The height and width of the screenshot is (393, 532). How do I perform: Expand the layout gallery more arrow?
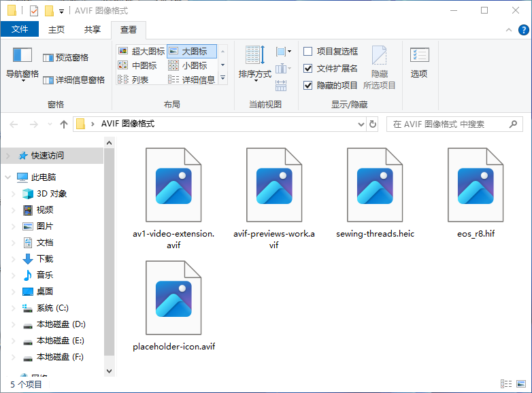223,78
